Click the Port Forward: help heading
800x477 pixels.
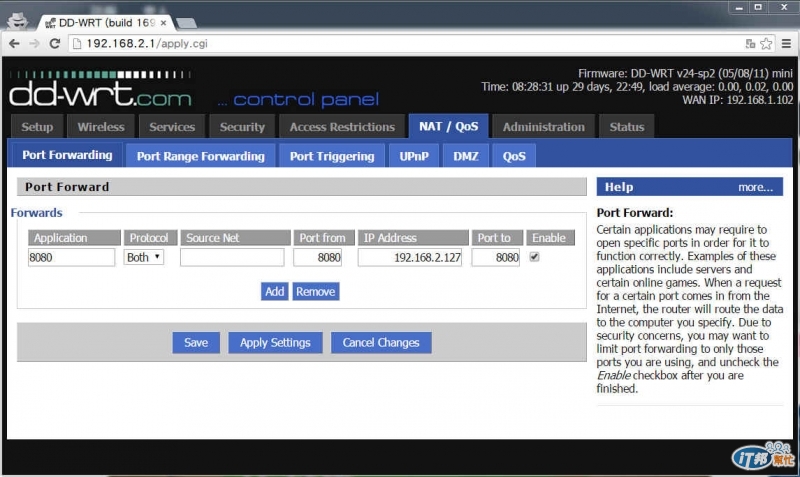tap(635, 213)
